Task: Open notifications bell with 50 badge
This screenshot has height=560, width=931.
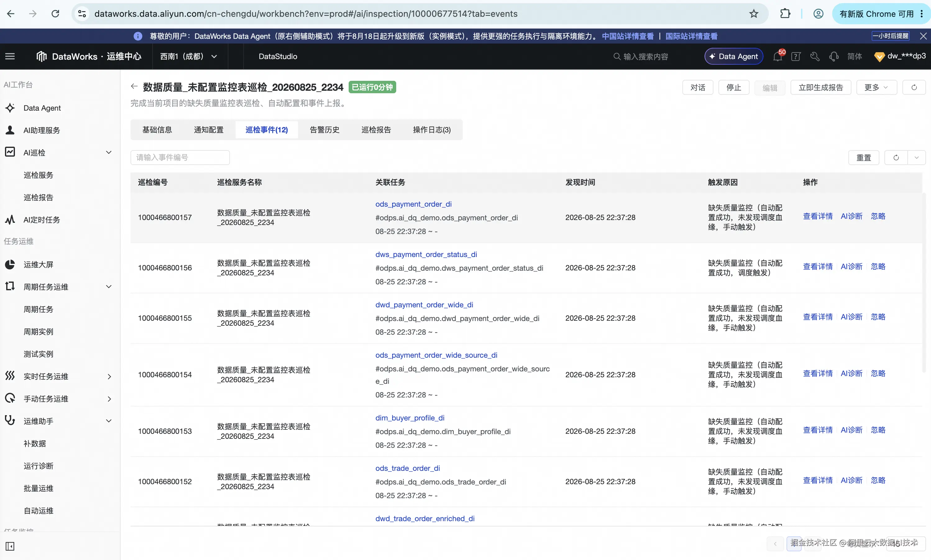Action: coord(777,57)
